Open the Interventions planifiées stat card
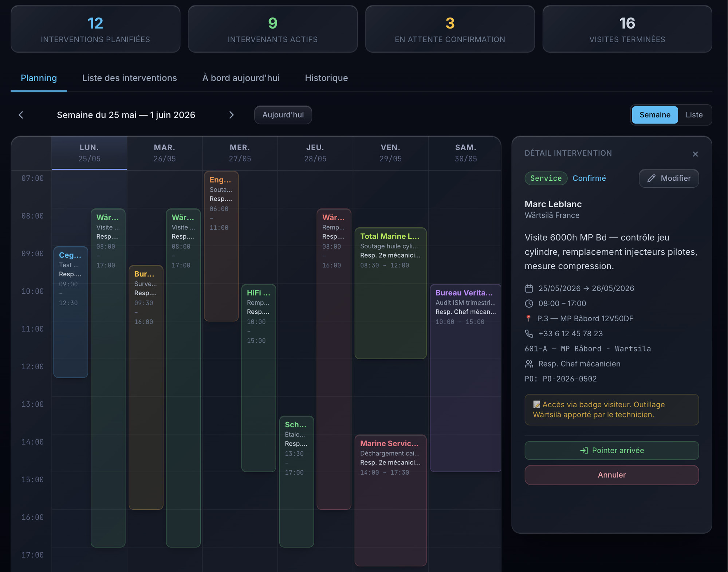Viewport: 728px width, 572px height. (95, 29)
